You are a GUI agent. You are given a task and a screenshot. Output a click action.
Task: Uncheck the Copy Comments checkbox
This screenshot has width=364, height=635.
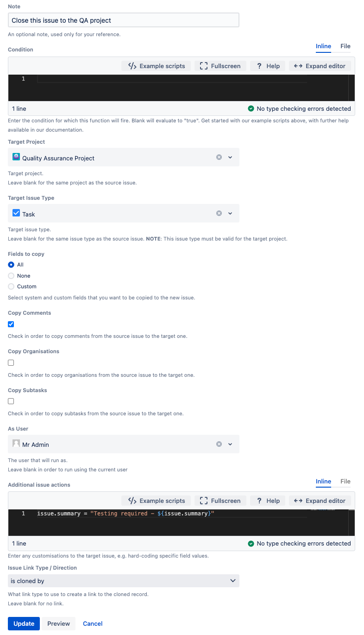pyautogui.click(x=11, y=324)
